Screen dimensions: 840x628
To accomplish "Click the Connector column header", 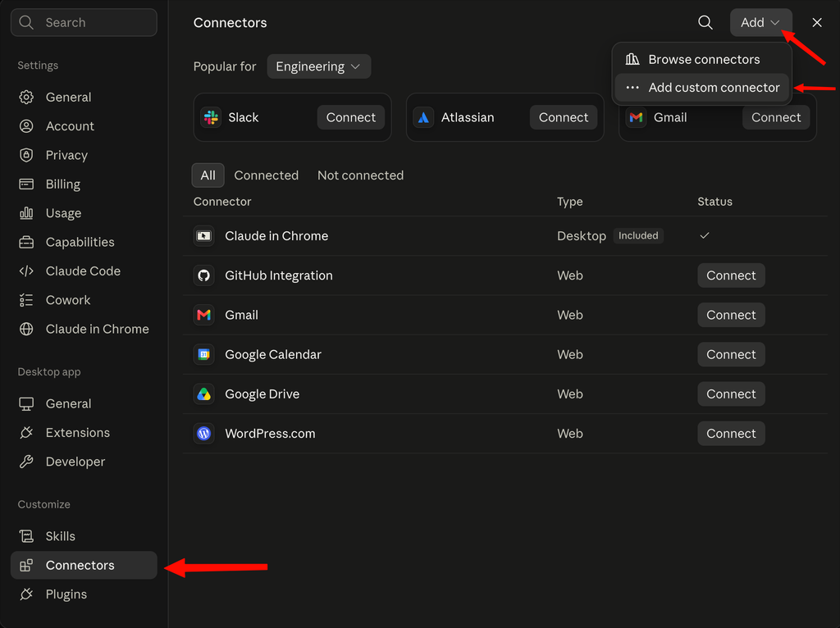I will point(222,202).
